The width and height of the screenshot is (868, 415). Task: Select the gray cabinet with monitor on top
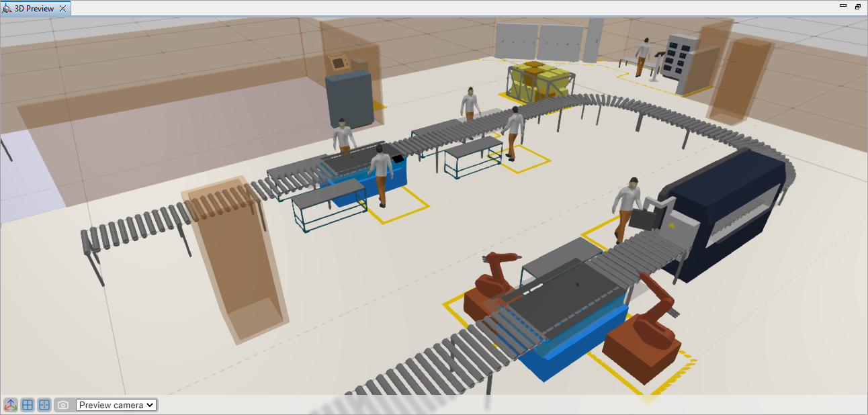(349, 97)
